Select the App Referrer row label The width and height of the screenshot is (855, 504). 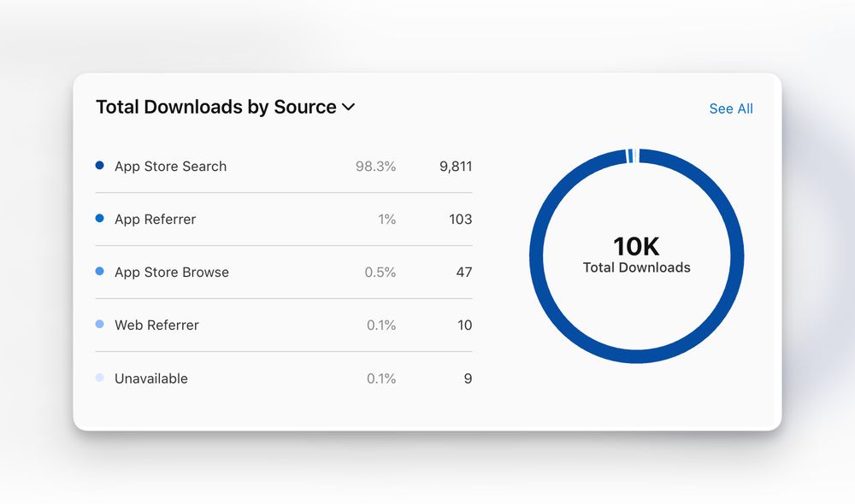(155, 219)
